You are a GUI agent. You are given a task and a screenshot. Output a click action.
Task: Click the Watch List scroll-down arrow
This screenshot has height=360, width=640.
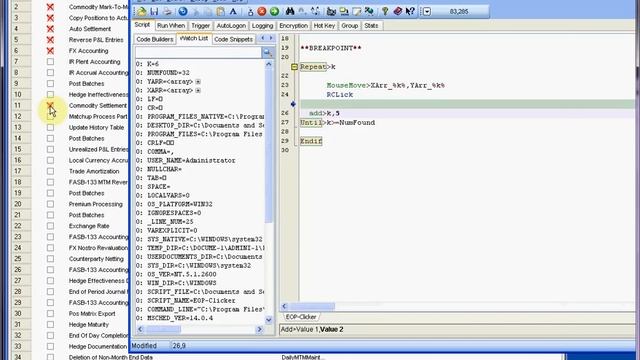click(269, 320)
